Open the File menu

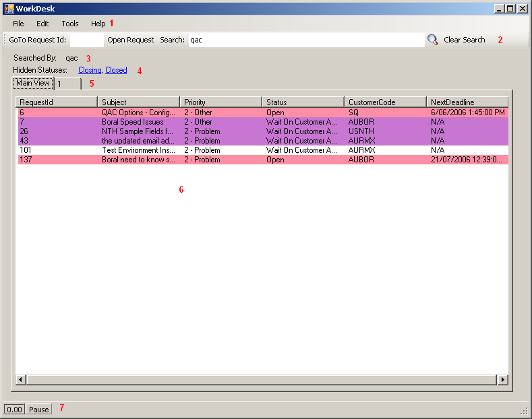coord(18,24)
